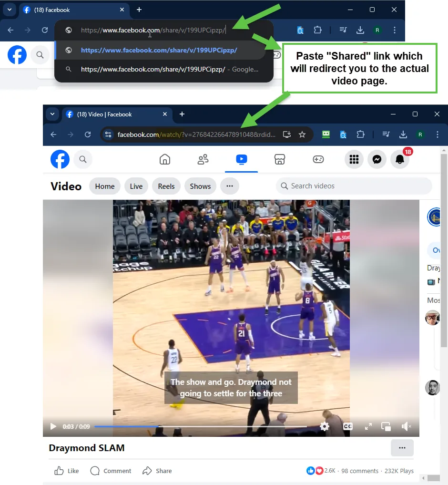The height and width of the screenshot is (485, 448).
Task: Click the Search videos field
Action: click(354, 186)
